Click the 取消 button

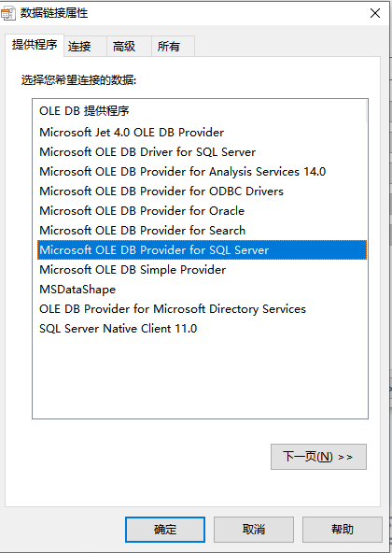(254, 530)
